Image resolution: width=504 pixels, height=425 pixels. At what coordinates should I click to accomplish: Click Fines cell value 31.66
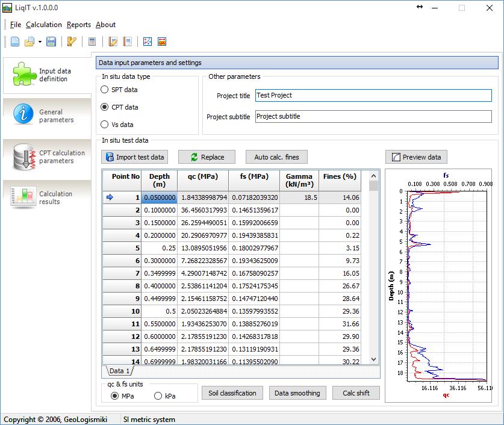(x=340, y=324)
